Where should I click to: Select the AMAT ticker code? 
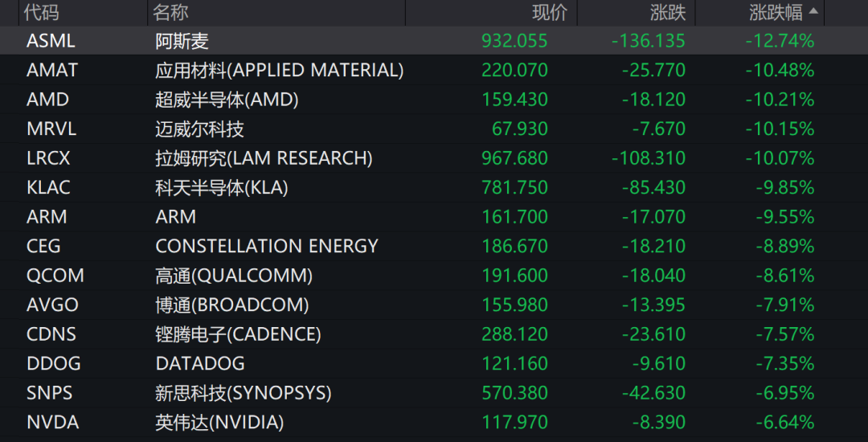point(52,70)
